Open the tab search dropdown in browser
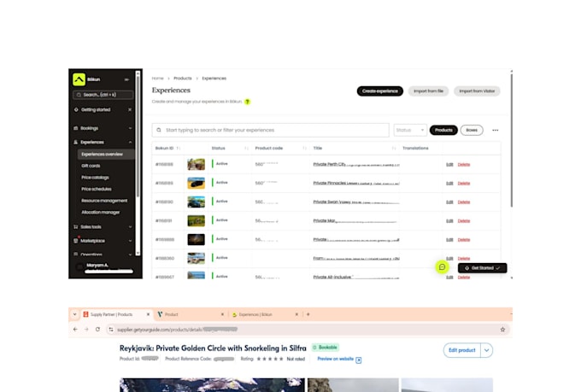This screenshot has width=581, height=392. (74, 314)
